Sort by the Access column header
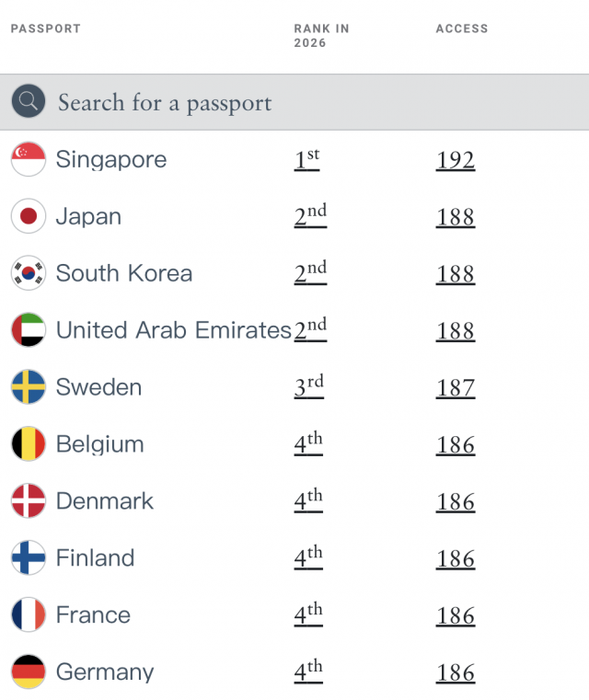The width and height of the screenshot is (589, 700). 462,29
